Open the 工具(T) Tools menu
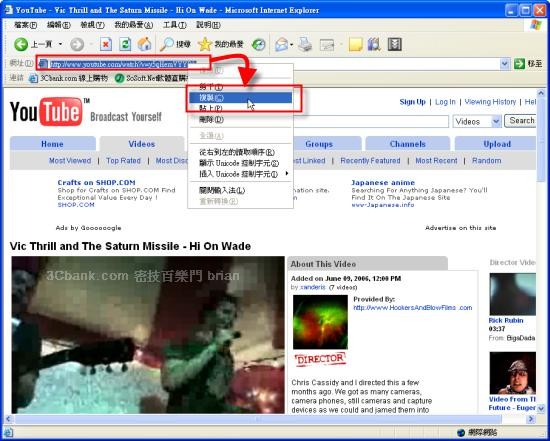The height and width of the screenshot is (441, 550). [x=175, y=25]
